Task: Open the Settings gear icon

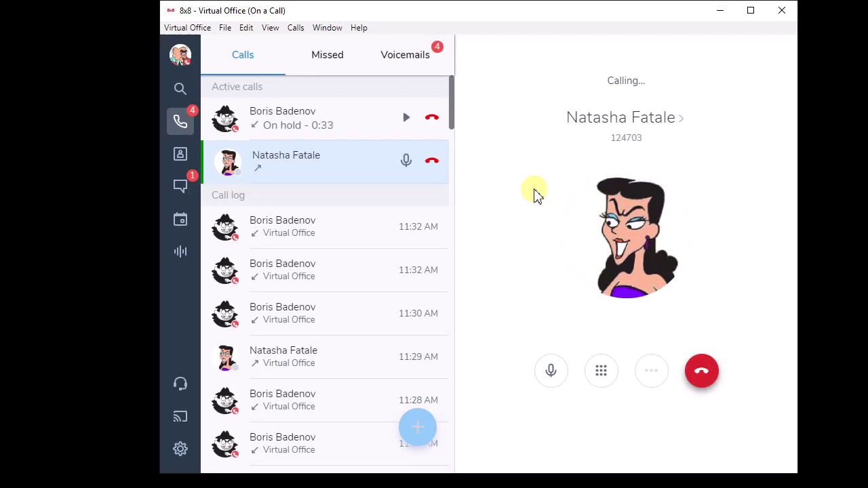Action: coord(180,449)
